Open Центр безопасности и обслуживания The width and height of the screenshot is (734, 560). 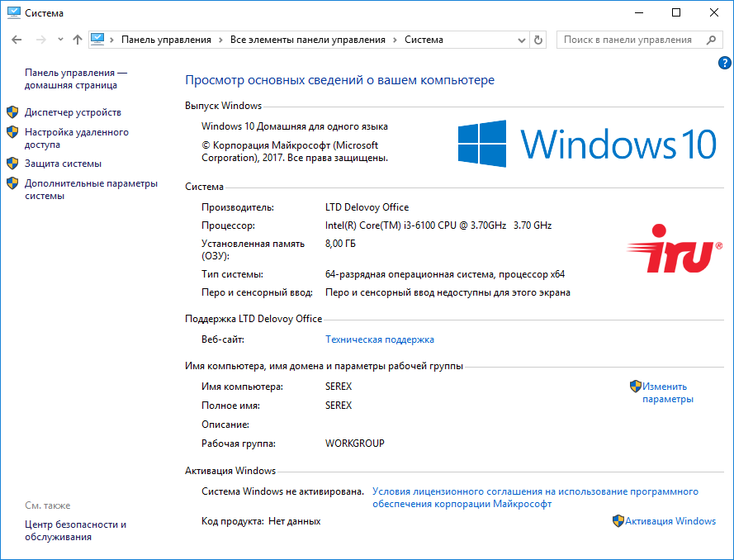(x=75, y=530)
